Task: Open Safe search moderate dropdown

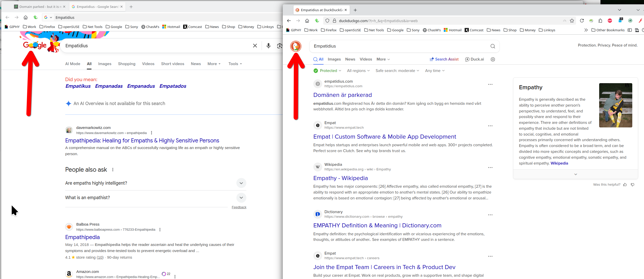Action: (397, 71)
